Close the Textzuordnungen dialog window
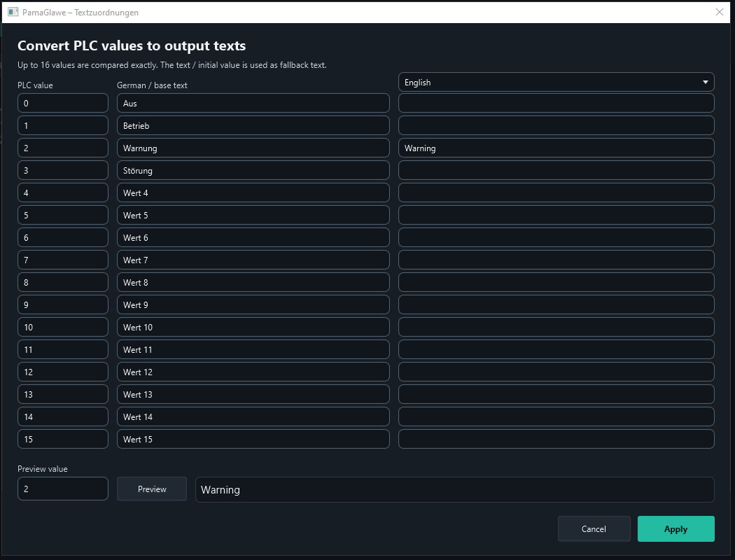 click(719, 12)
